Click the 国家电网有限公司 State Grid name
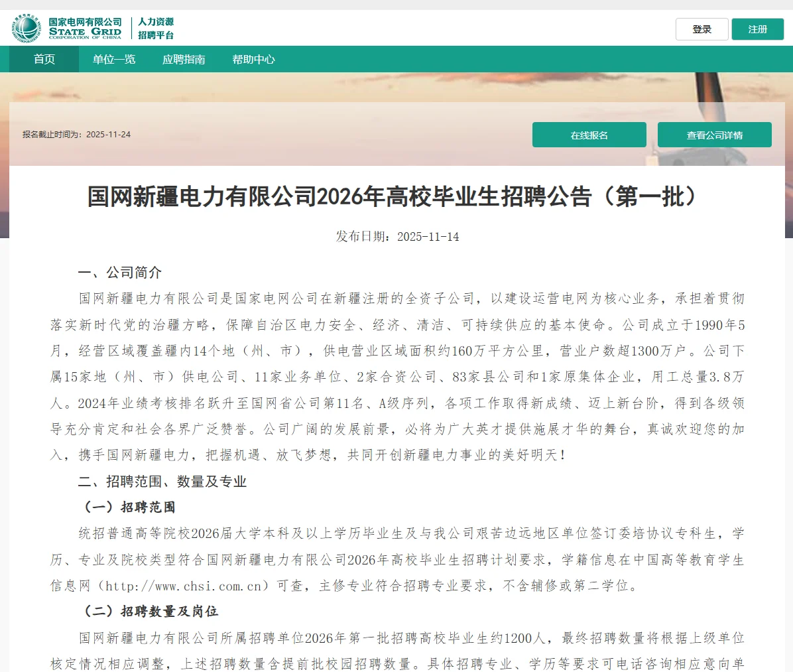 click(85, 29)
